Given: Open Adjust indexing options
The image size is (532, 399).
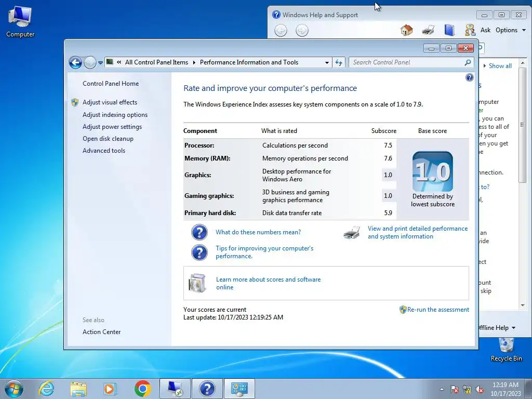Looking at the screenshot, I should [115, 115].
